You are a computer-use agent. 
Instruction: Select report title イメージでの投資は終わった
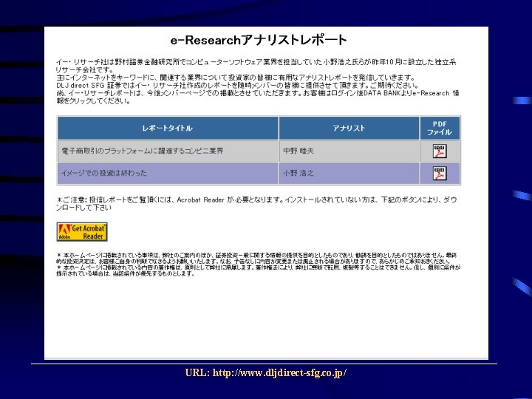[x=104, y=173]
